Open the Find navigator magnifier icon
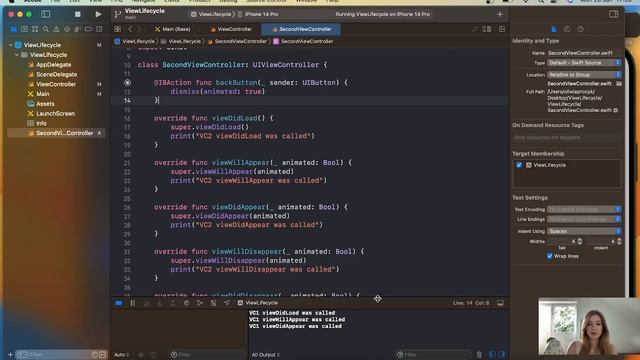Image resolution: width=640 pixels, height=360 pixels. tap(46, 29)
